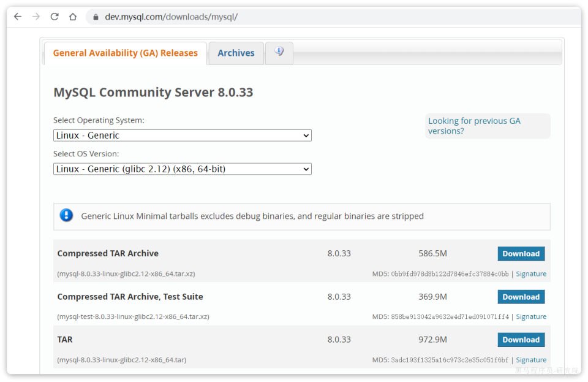Click the 586.5M file size value
588x382 pixels.
(x=432, y=253)
